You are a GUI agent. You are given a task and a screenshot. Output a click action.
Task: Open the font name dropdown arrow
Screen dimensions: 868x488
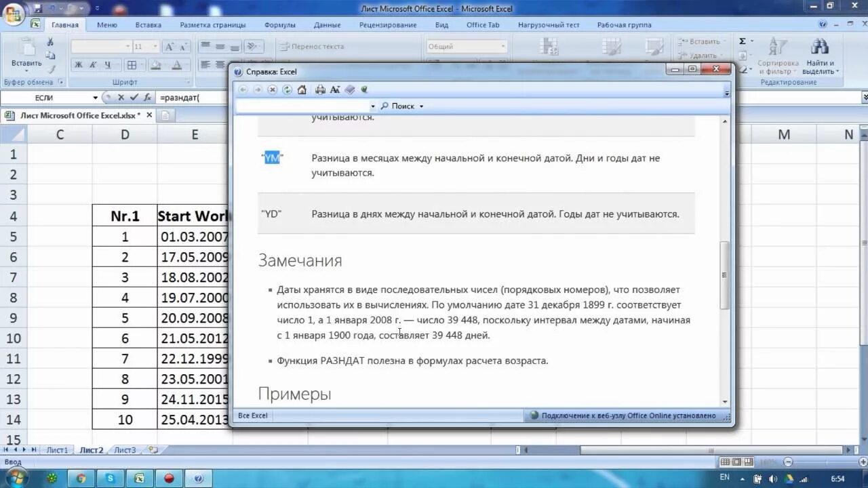pos(127,46)
